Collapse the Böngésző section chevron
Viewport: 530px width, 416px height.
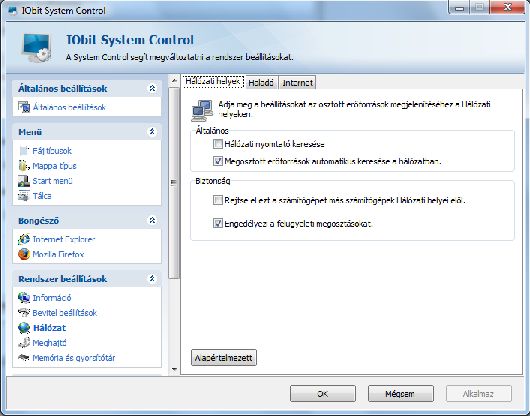pos(152,220)
